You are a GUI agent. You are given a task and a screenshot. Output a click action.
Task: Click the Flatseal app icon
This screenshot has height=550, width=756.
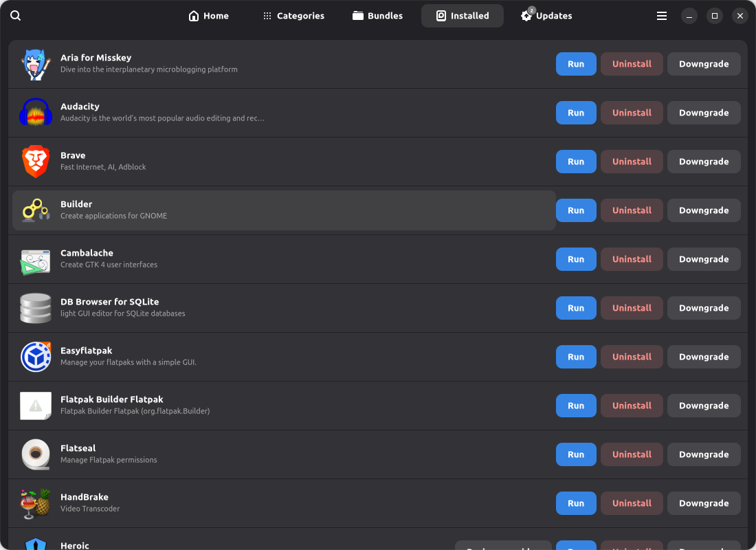pos(36,454)
